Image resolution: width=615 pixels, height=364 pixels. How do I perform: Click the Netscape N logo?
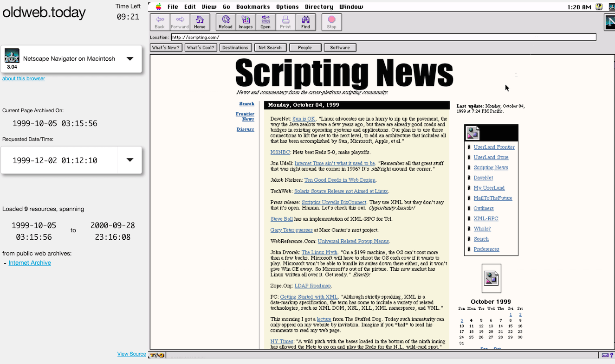click(610, 22)
